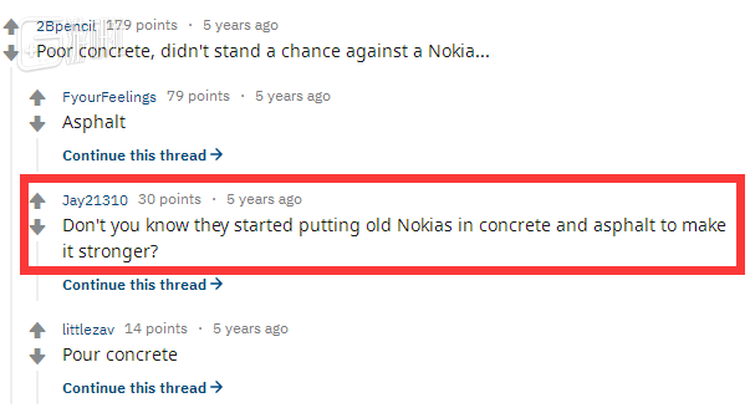The height and width of the screenshot is (408, 750).
Task: Continue this thread under Jay21310's comment
Action: coord(142,285)
